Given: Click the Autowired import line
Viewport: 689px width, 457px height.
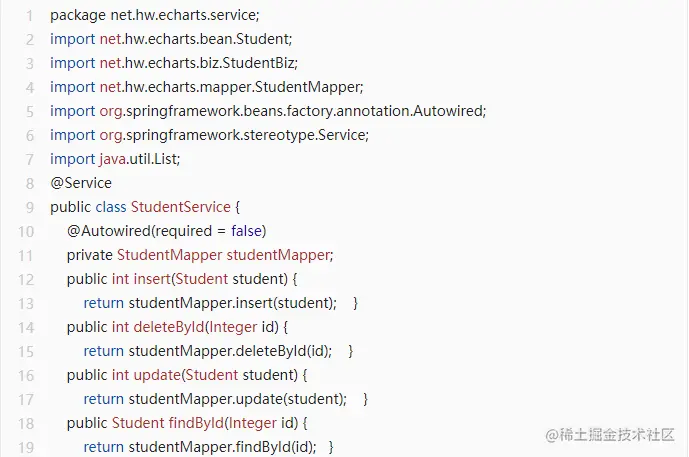Looking at the screenshot, I should point(267,110).
